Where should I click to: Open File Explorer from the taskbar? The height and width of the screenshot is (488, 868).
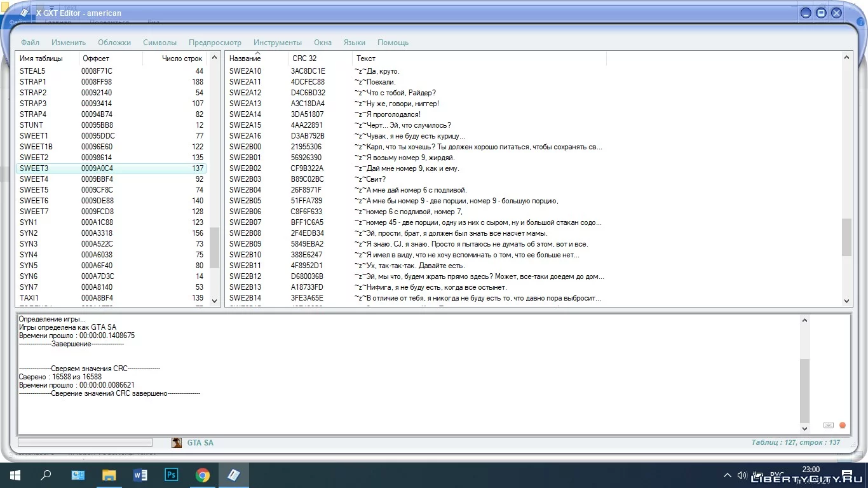(x=109, y=475)
